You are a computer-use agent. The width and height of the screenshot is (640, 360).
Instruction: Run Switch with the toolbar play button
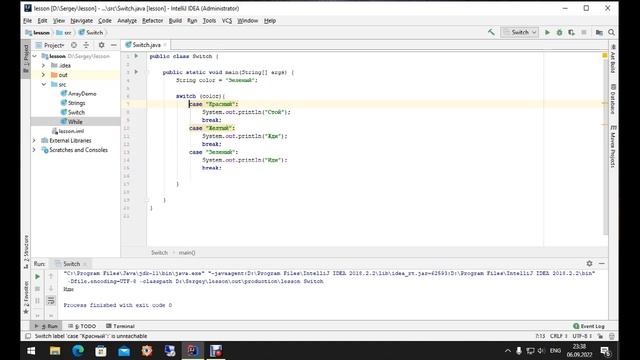(x=547, y=32)
